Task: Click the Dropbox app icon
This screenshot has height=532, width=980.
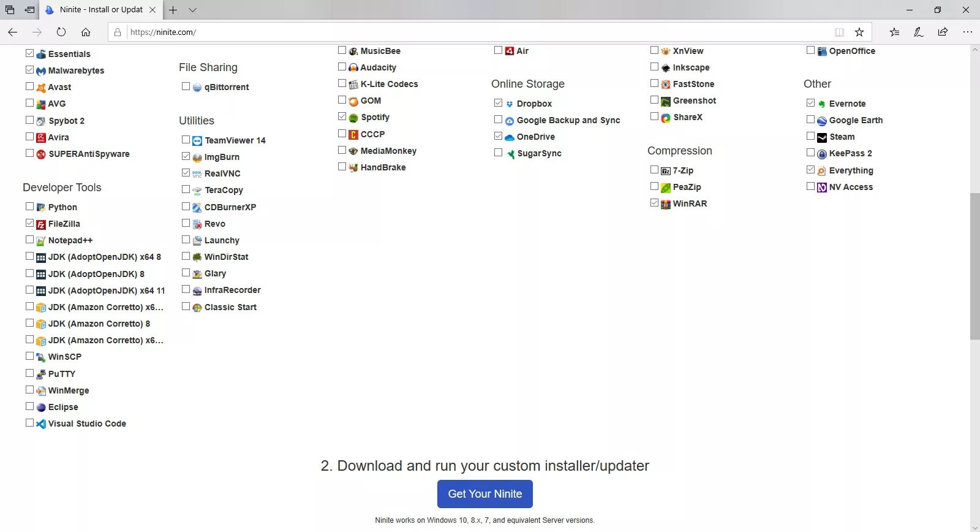Action: click(x=510, y=104)
